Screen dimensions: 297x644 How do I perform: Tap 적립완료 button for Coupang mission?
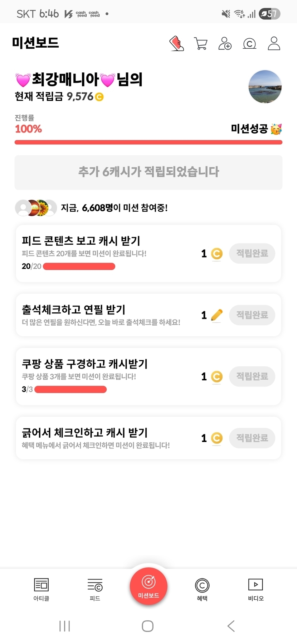(252, 376)
